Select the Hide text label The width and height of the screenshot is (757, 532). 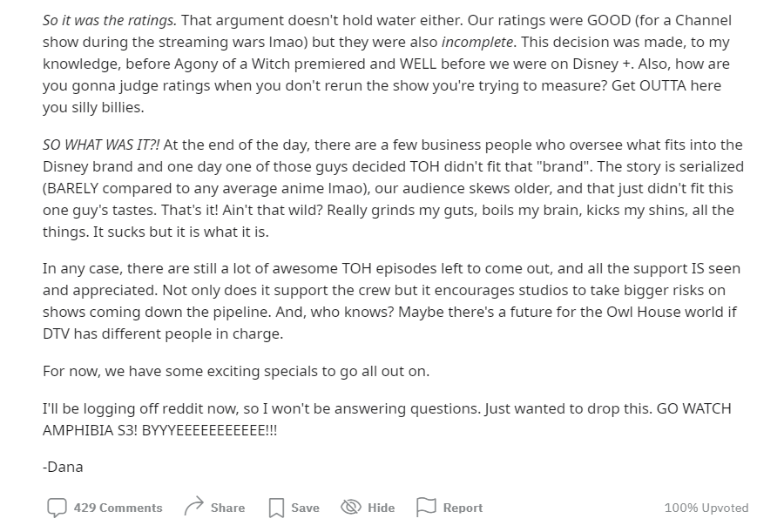[x=381, y=508]
